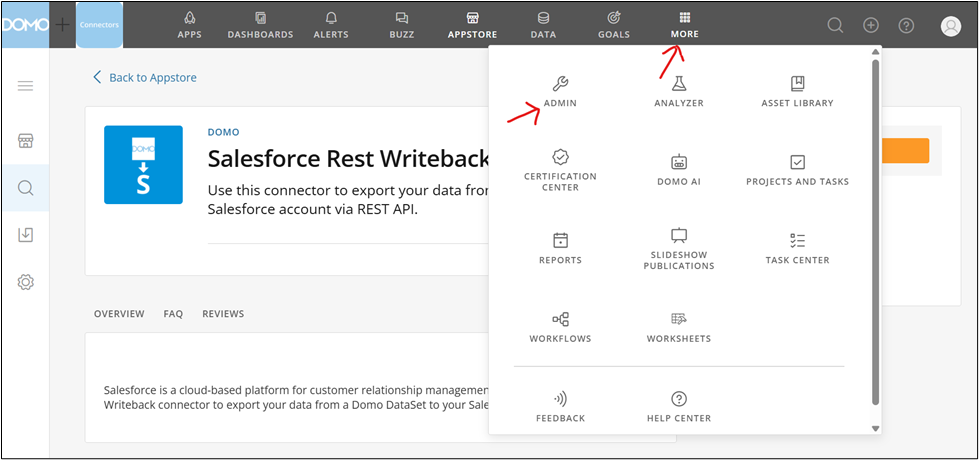
Task: Click the plus icon beside Domo logo
Action: [x=62, y=25]
